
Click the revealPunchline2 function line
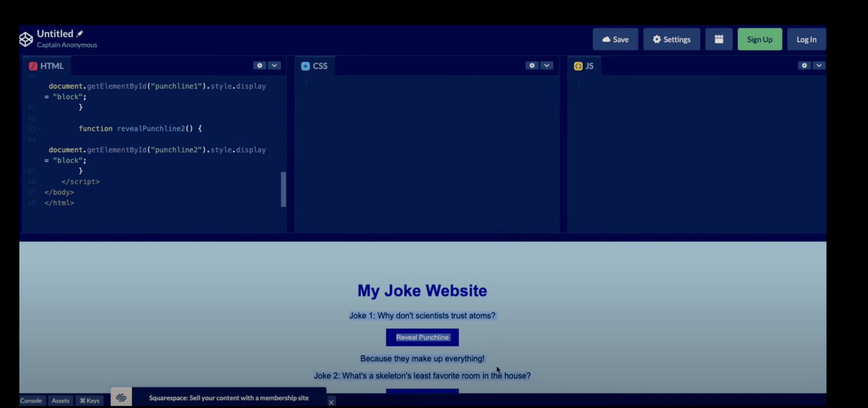140,128
